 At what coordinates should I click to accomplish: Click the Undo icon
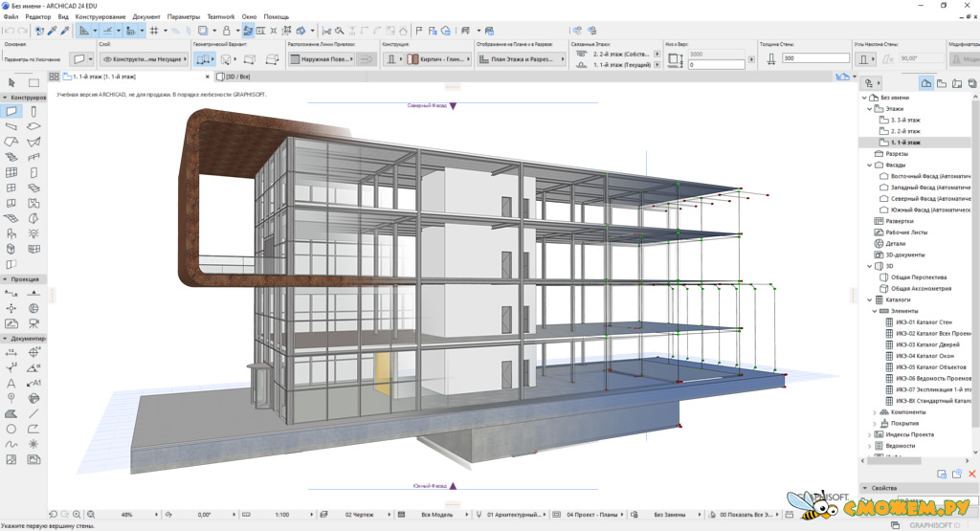coord(9,31)
